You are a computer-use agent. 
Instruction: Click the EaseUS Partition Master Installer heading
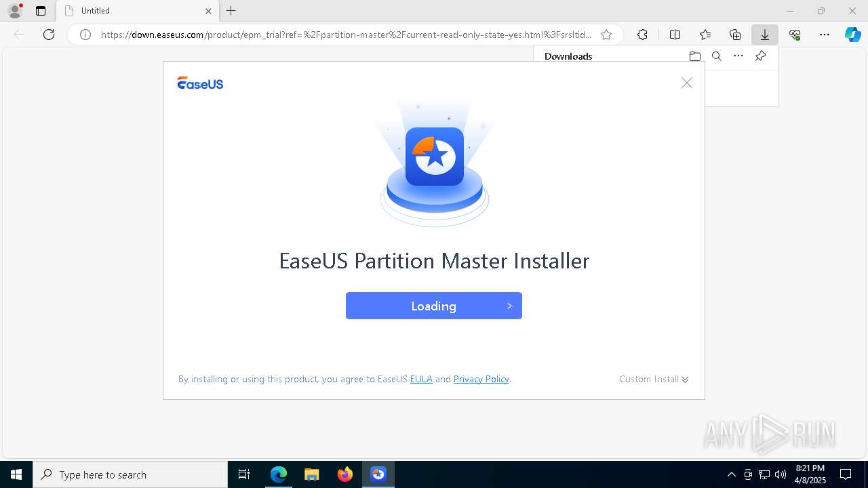pos(434,261)
